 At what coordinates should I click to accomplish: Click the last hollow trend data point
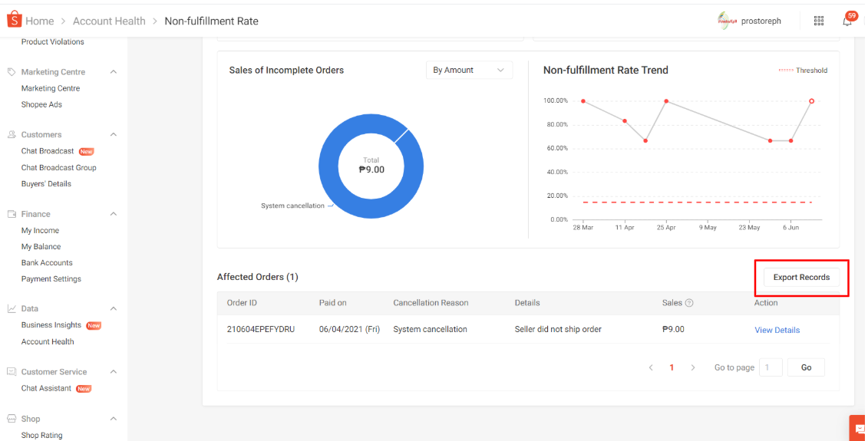pyautogui.click(x=811, y=101)
